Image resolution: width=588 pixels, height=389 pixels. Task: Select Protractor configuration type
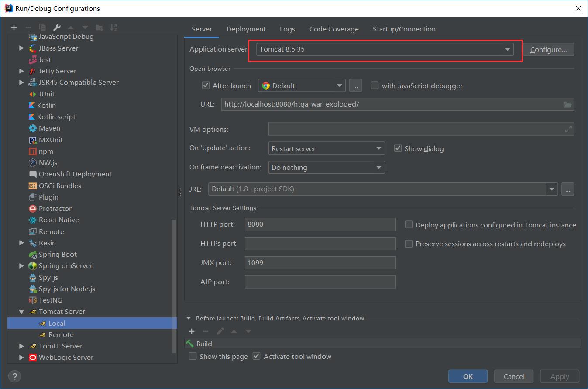(x=55, y=208)
